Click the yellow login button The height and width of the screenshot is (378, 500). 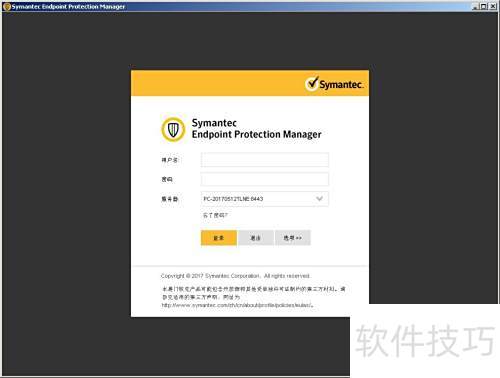(219, 238)
